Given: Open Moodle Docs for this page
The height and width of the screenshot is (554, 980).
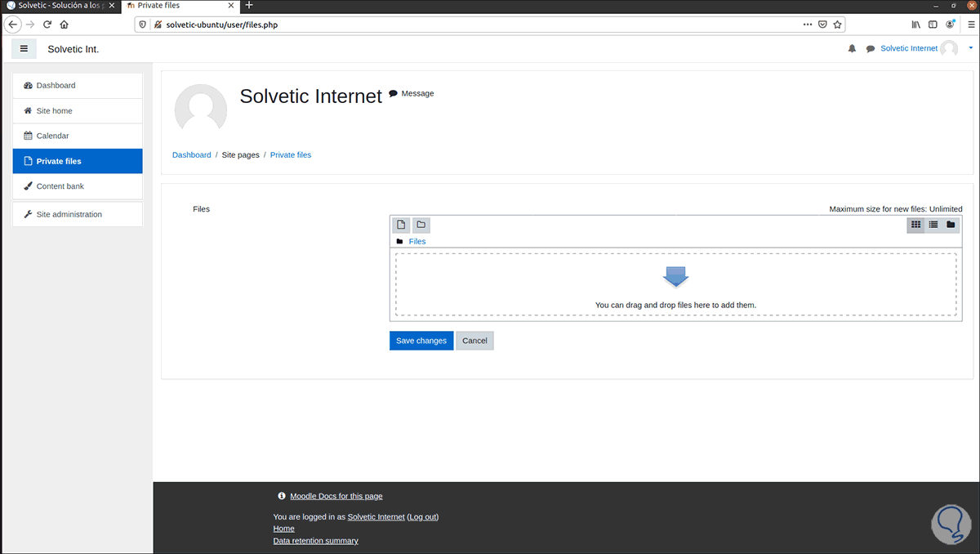Looking at the screenshot, I should pos(336,495).
